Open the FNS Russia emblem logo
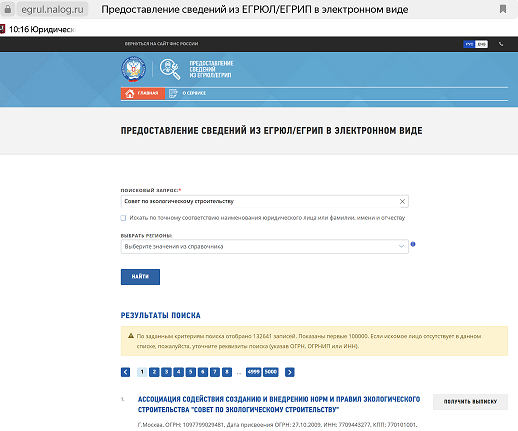This screenshot has width=518, height=431. (x=133, y=69)
